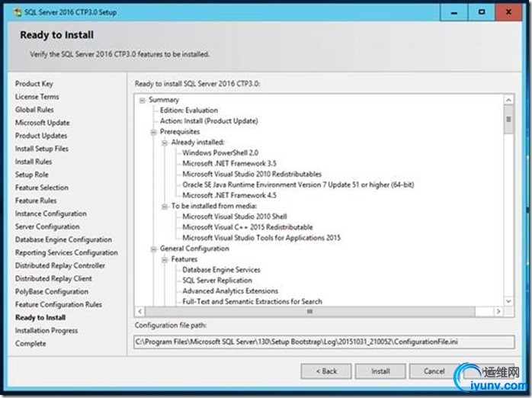This screenshot has height=398, width=532.
Task: Select the Setup Role step
Action: (x=31, y=175)
